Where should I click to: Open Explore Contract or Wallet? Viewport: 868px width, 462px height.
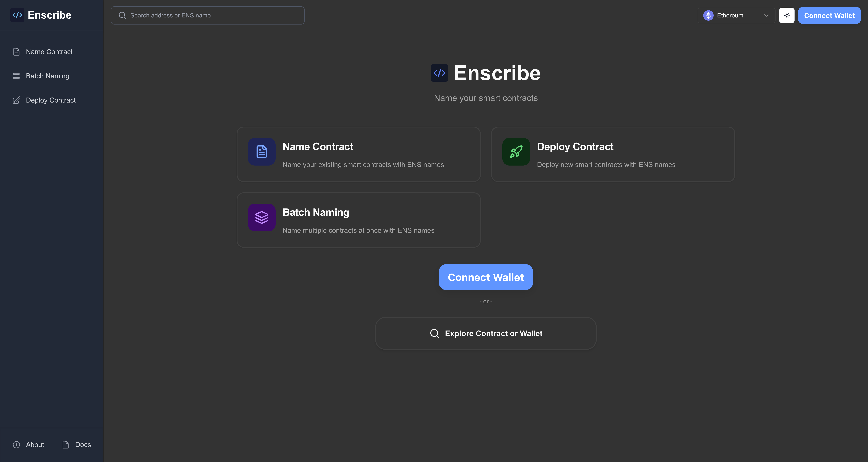486,333
